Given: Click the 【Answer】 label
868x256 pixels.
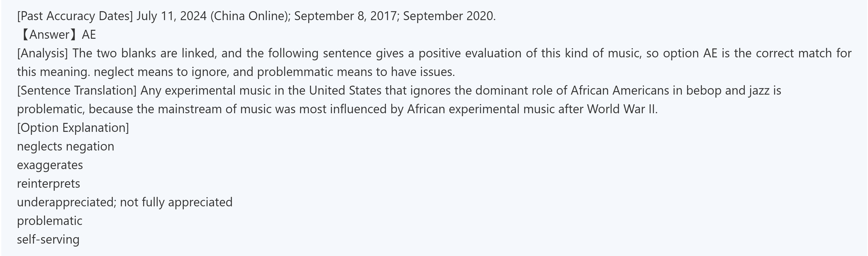Looking at the screenshot, I should tap(49, 35).
